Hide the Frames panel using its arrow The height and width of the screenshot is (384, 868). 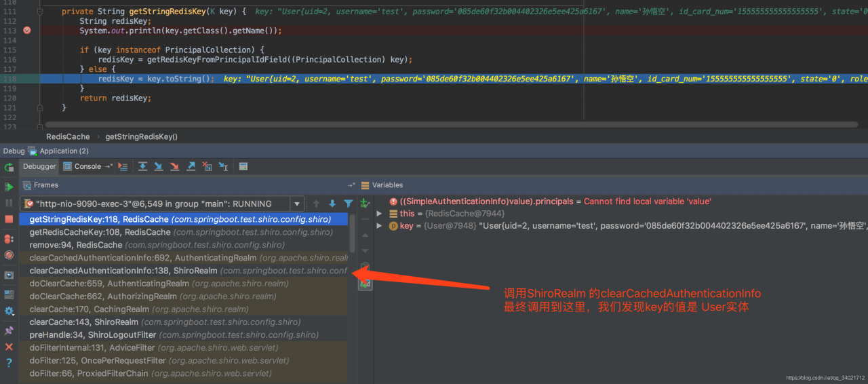[351, 185]
